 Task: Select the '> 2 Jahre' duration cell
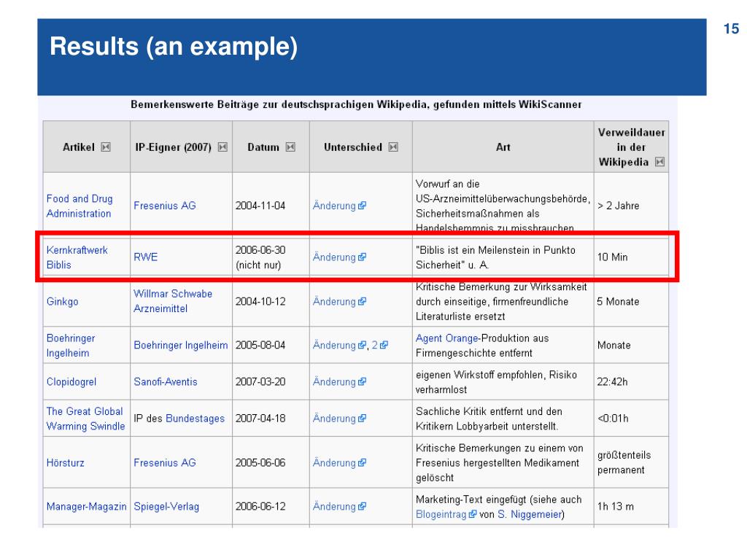(631, 206)
